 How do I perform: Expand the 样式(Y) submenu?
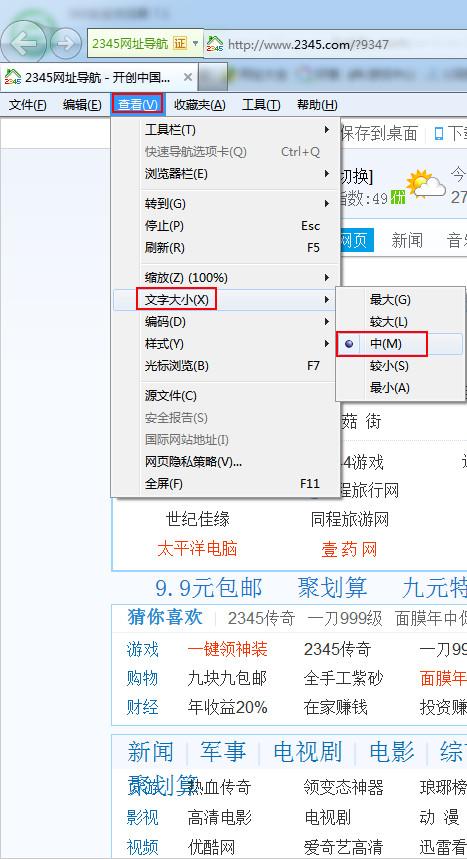point(225,344)
